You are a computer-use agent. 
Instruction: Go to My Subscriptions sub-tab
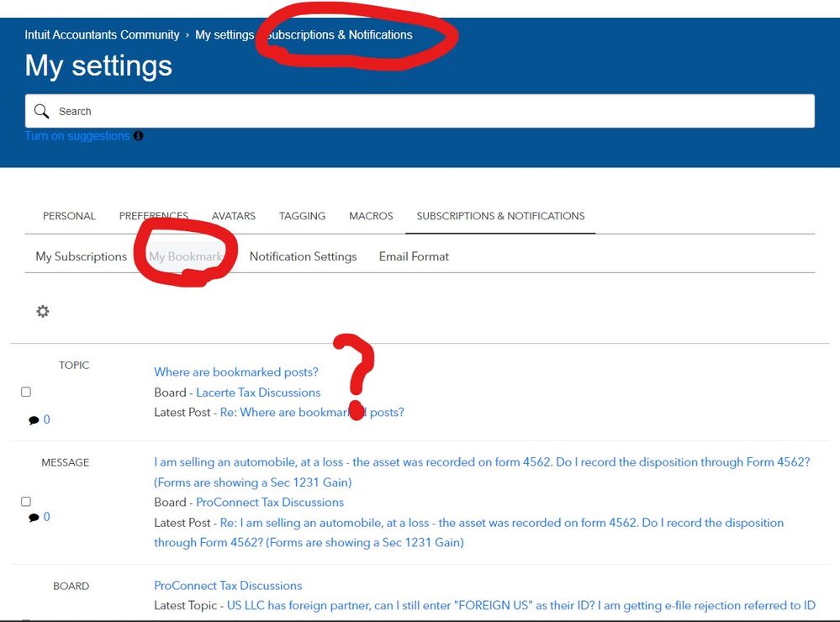tap(81, 256)
